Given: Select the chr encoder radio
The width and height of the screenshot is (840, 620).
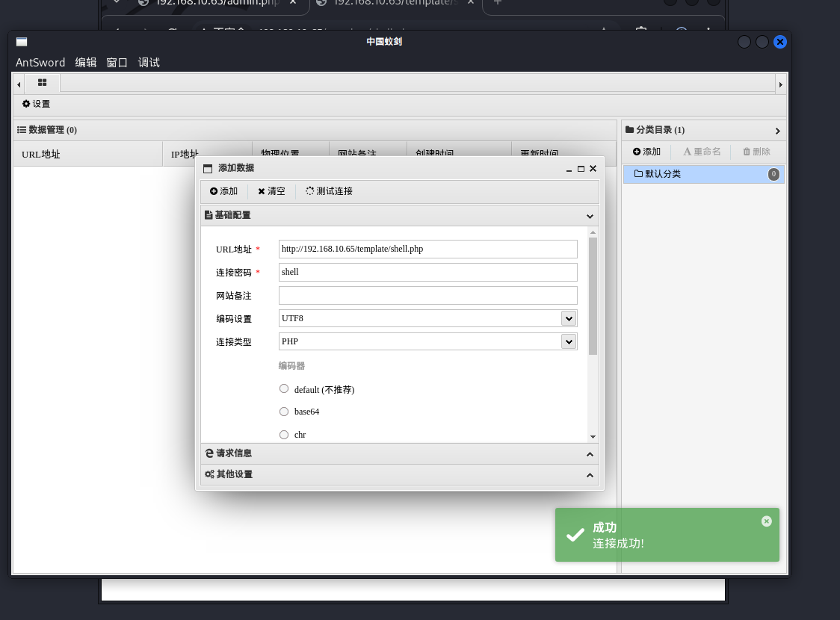Looking at the screenshot, I should 284,435.
